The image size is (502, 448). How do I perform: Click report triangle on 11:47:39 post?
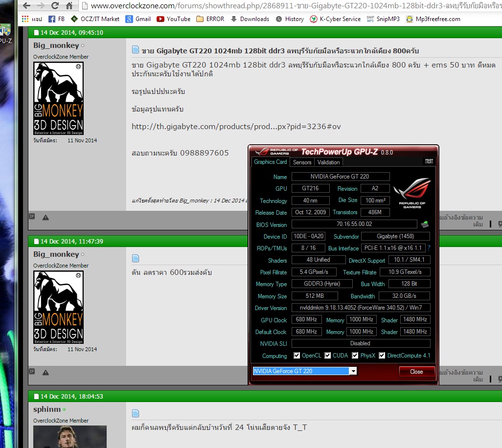tap(46, 373)
